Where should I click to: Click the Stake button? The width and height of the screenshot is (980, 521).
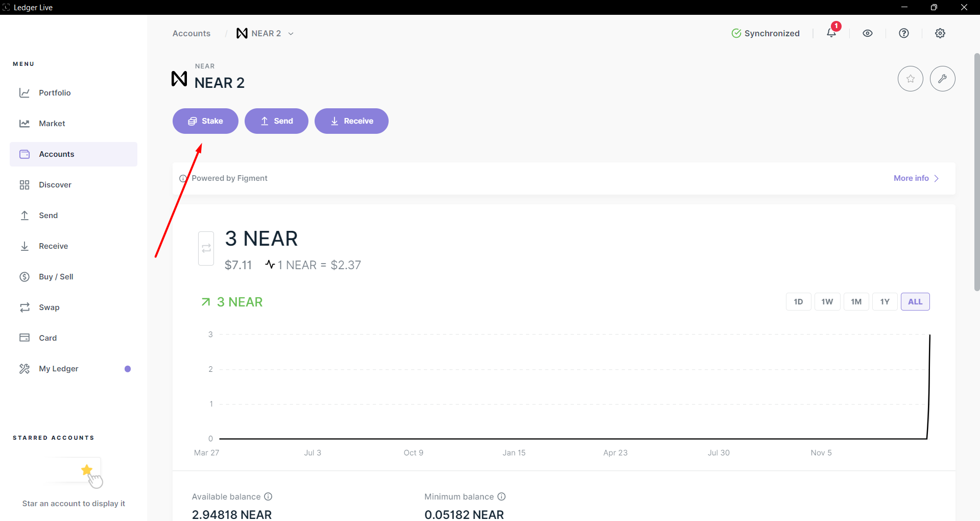tap(205, 121)
